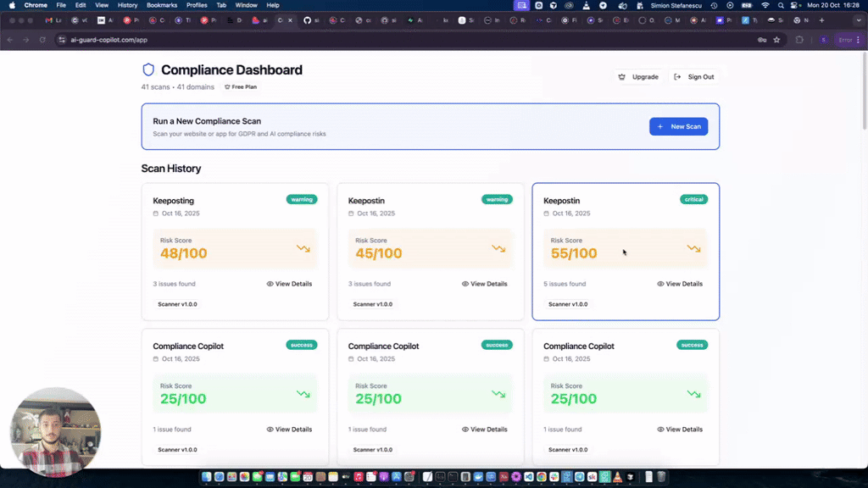Open a new browser tab with plus
The image size is (868, 488).
(821, 20)
